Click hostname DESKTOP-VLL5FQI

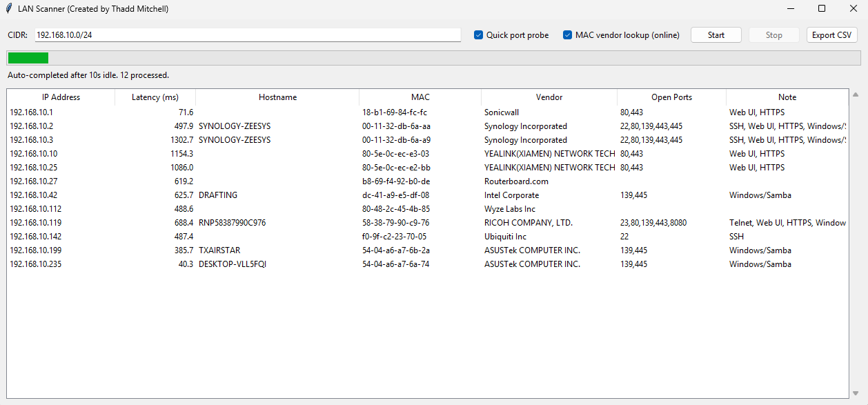tap(233, 264)
